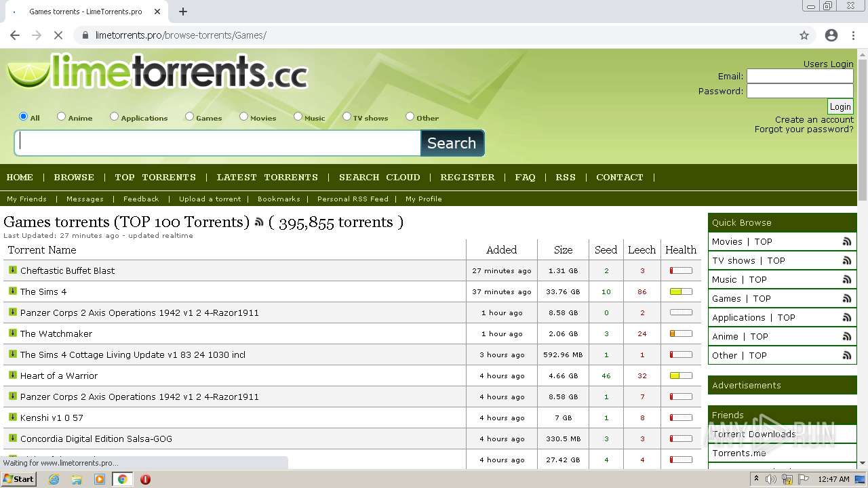Click the Search button

click(x=452, y=143)
